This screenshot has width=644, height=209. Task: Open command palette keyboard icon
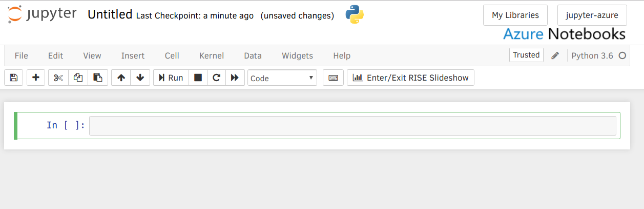[x=333, y=78]
